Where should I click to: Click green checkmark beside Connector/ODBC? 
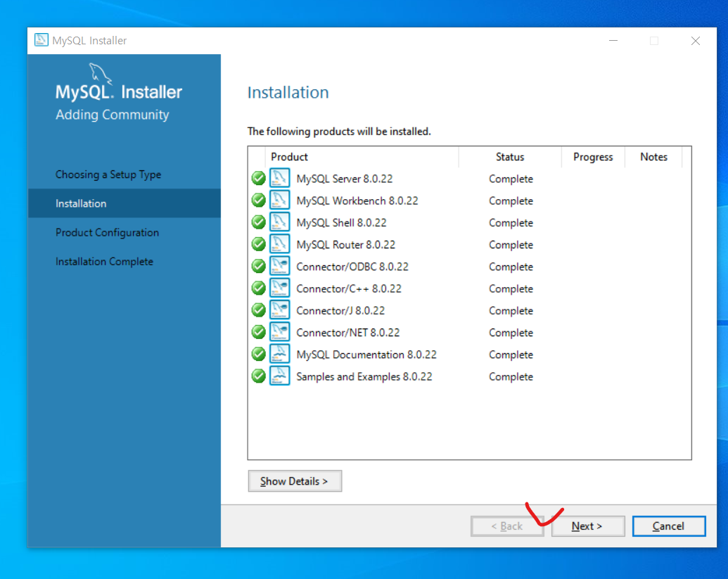point(259,266)
